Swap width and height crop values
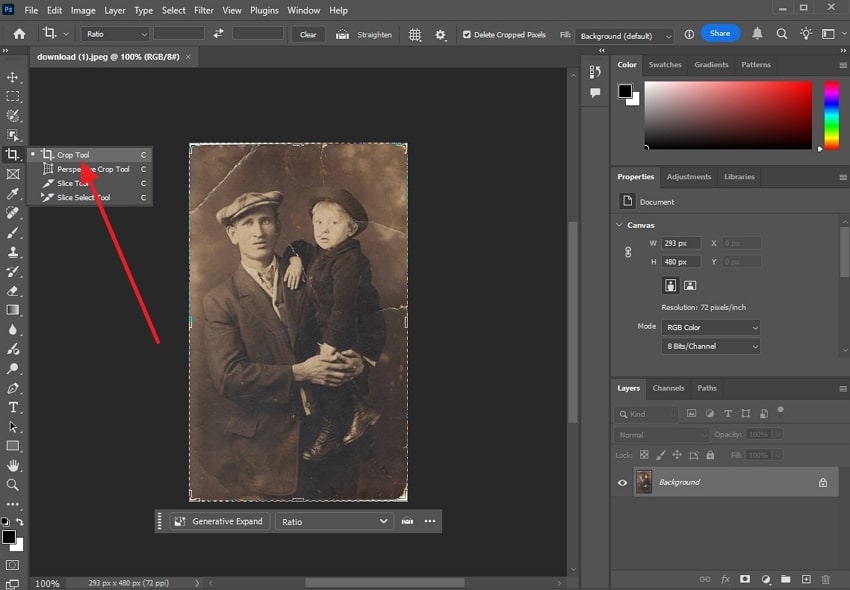 pyautogui.click(x=218, y=34)
